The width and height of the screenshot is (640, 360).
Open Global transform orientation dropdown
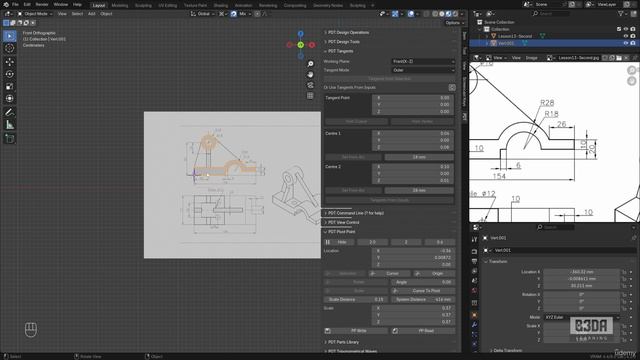(203, 13)
